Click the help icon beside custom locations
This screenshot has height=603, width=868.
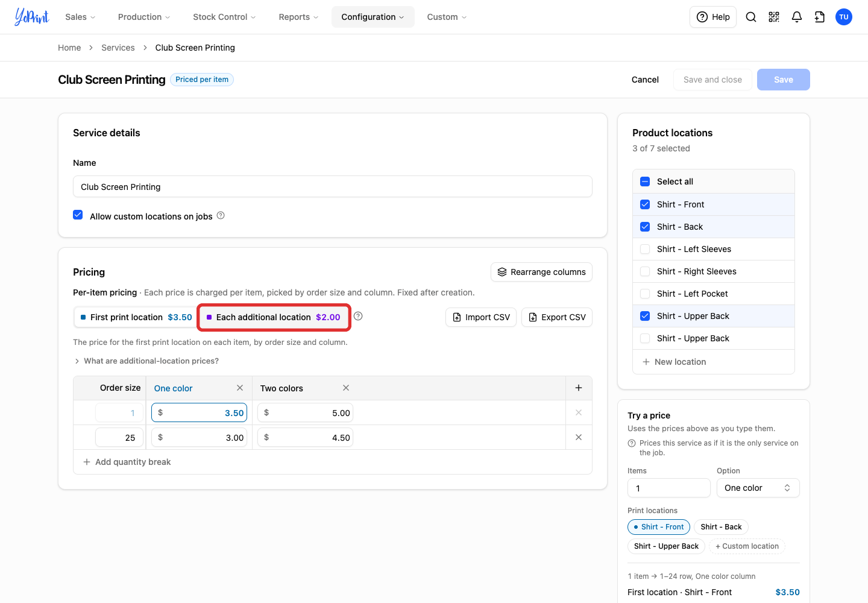pyautogui.click(x=221, y=215)
